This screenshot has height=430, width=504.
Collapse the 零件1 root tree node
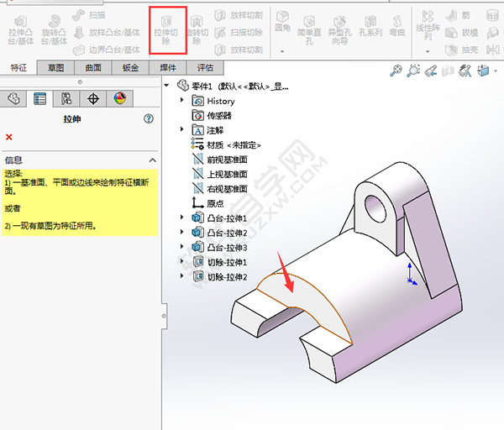pos(166,86)
